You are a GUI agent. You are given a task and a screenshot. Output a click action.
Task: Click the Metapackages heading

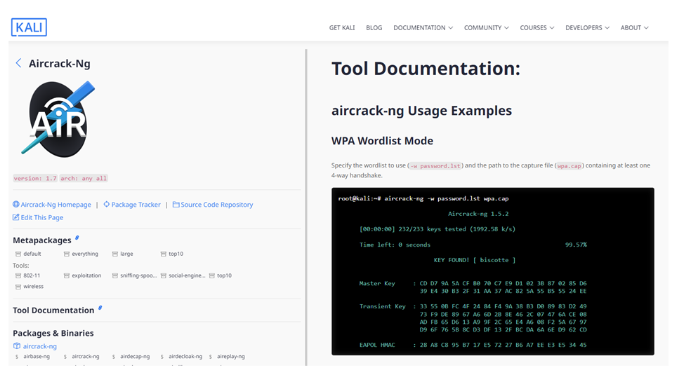[42, 240]
